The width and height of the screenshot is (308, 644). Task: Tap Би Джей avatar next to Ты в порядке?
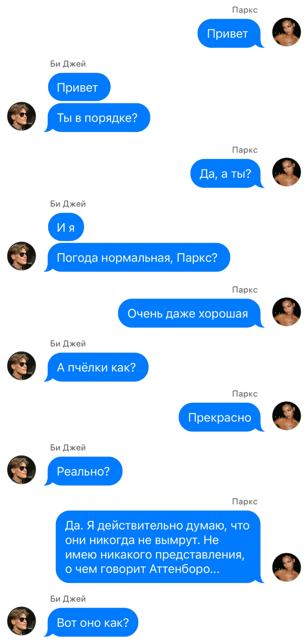21,116
